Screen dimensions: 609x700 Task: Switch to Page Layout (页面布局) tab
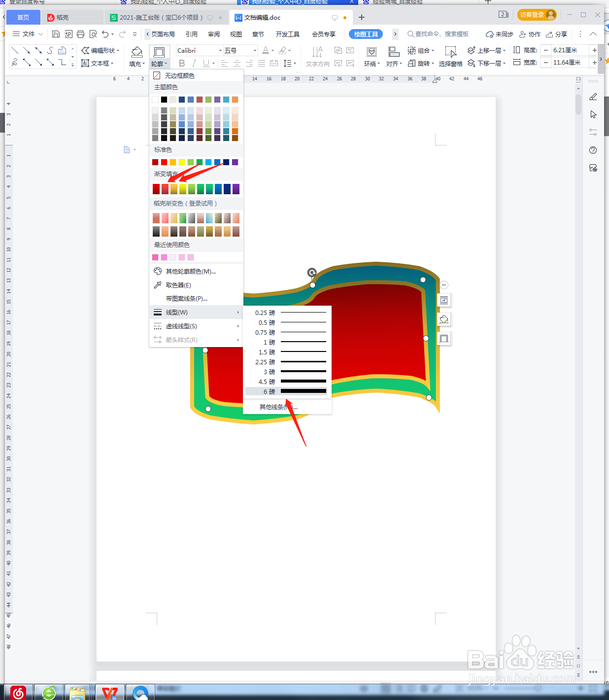point(163,34)
